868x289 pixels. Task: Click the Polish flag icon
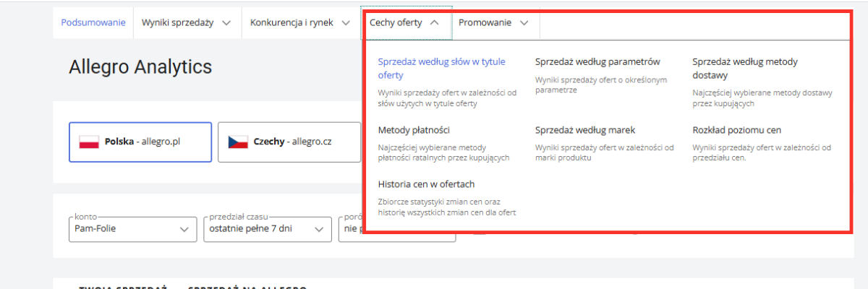(89, 142)
